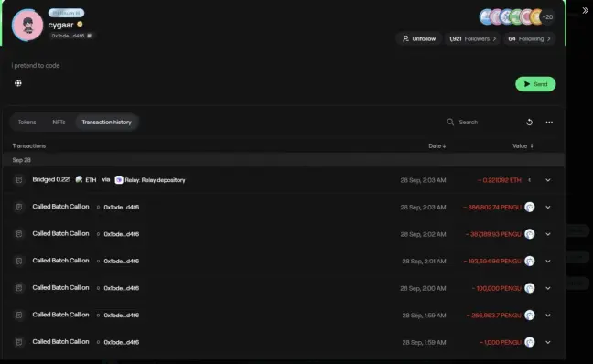Click PENGU token icon on -1,000 row
This screenshot has height=364, width=593.
pyautogui.click(x=530, y=342)
